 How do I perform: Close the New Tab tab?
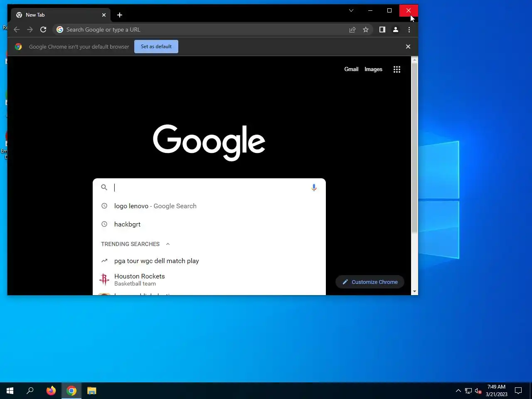click(104, 15)
